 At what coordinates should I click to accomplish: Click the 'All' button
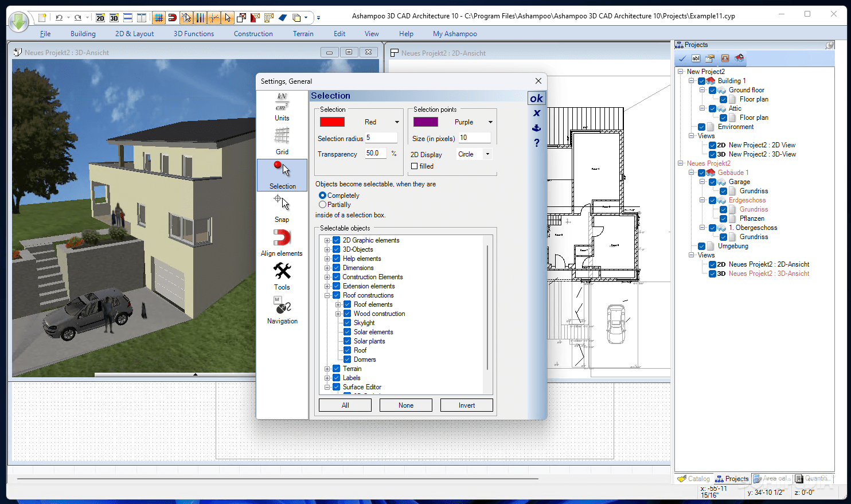coord(345,405)
